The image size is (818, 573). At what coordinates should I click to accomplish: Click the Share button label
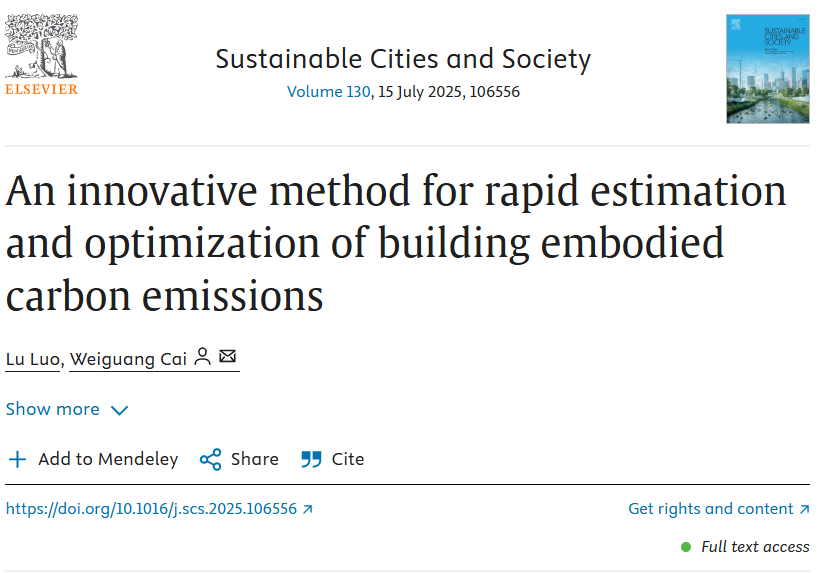[255, 459]
